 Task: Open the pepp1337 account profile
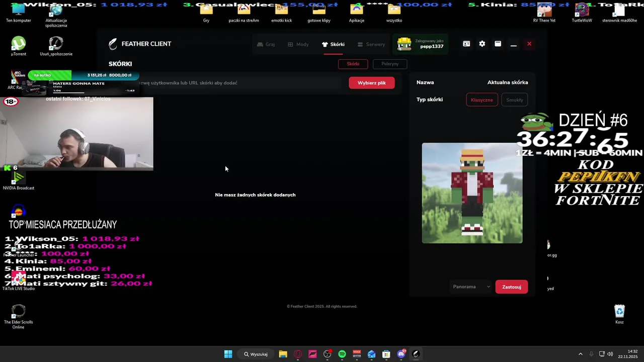(421, 44)
